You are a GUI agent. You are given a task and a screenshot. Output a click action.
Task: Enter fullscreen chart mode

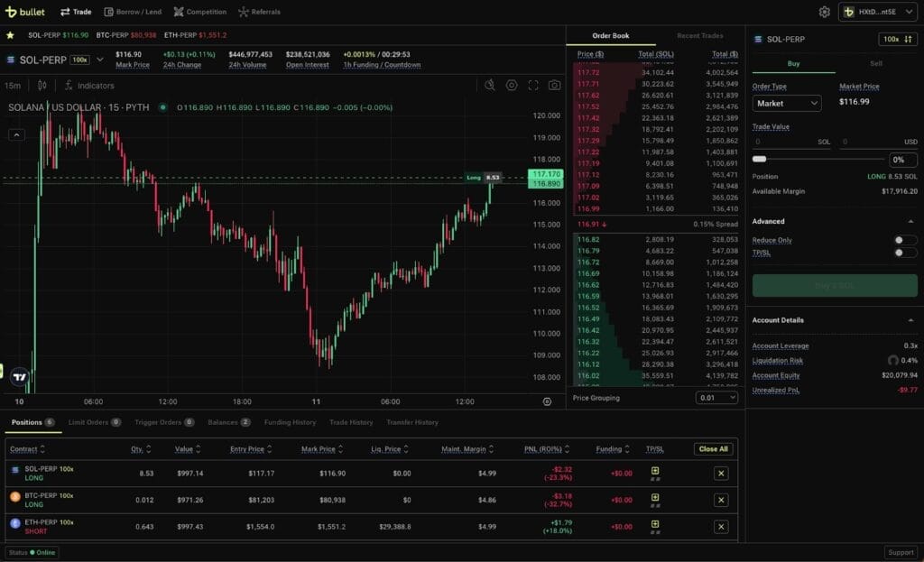(x=533, y=85)
